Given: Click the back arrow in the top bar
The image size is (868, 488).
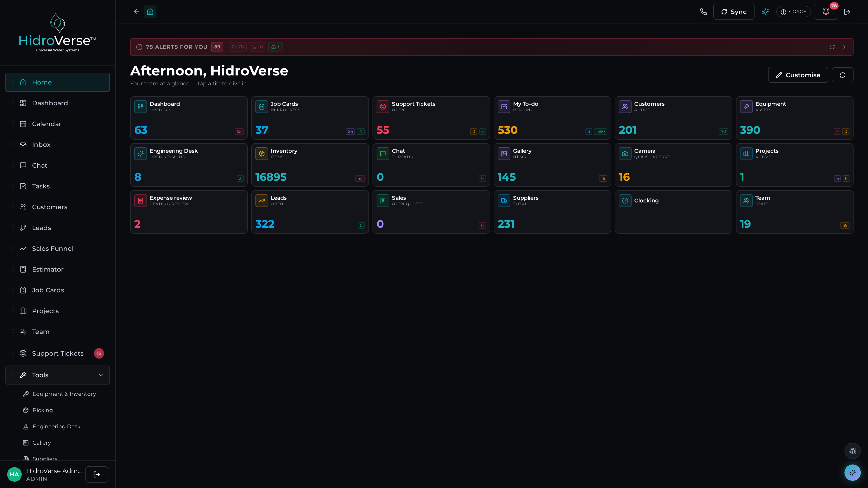Looking at the screenshot, I should click(136, 12).
